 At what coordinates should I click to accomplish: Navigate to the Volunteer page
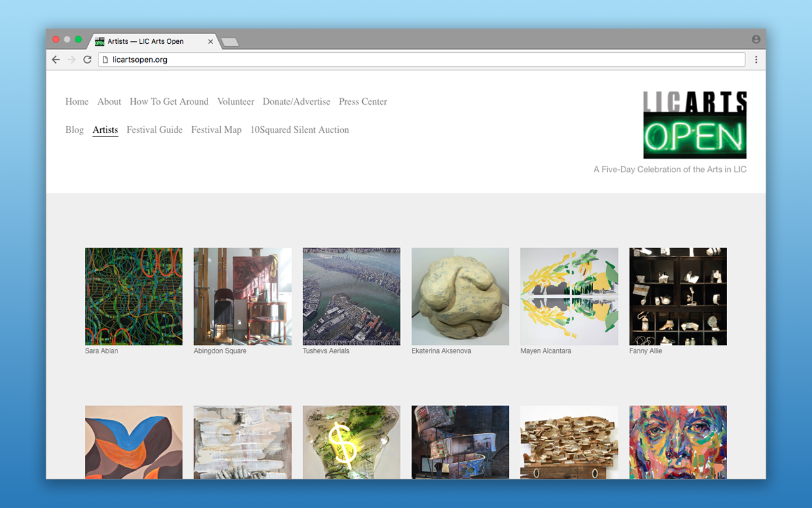(x=235, y=102)
